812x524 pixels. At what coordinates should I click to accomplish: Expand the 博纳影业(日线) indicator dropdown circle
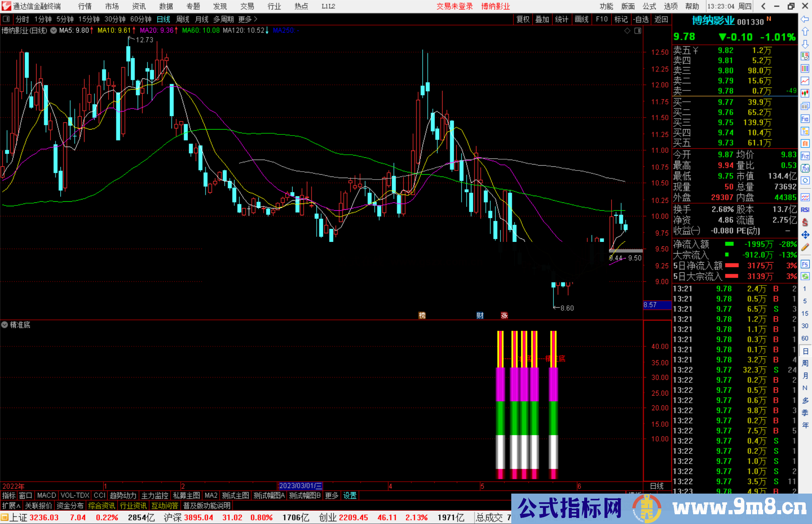54,30
